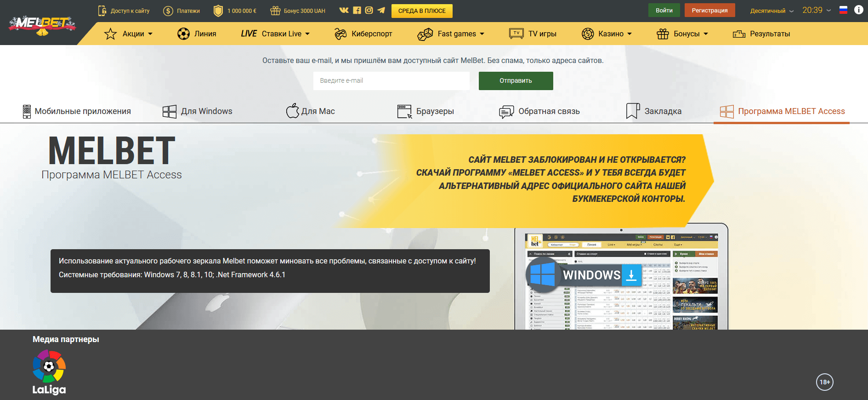Click the СРЕДА В ПЛЮСЕ promo button
Viewport: 868px width, 400px height.
point(422,11)
